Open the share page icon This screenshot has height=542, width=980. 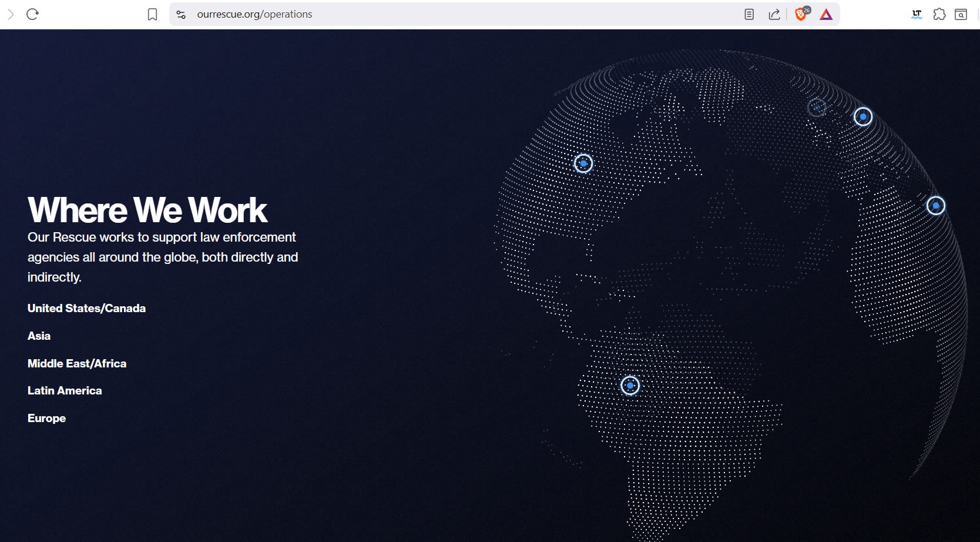tap(774, 14)
